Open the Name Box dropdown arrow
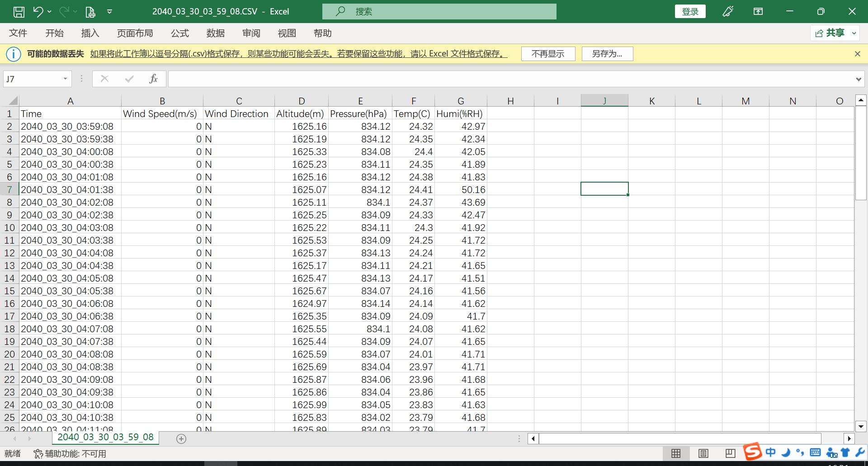868x466 pixels. click(x=65, y=79)
